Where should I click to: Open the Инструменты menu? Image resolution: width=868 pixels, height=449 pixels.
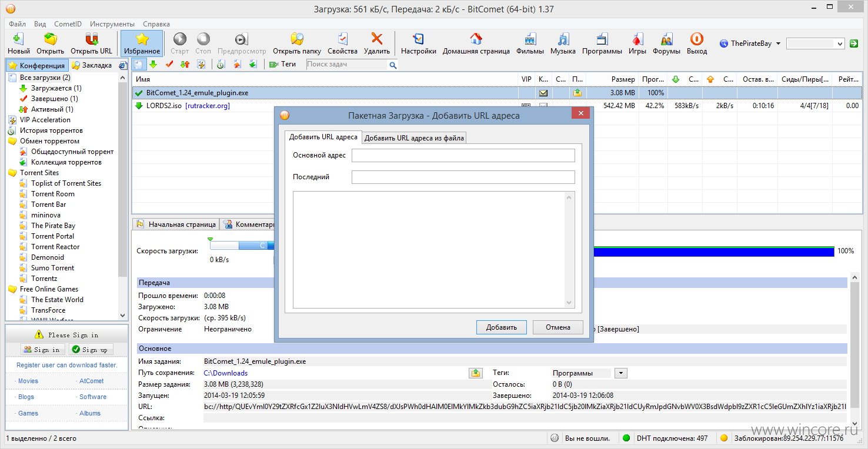[x=112, y=24]
